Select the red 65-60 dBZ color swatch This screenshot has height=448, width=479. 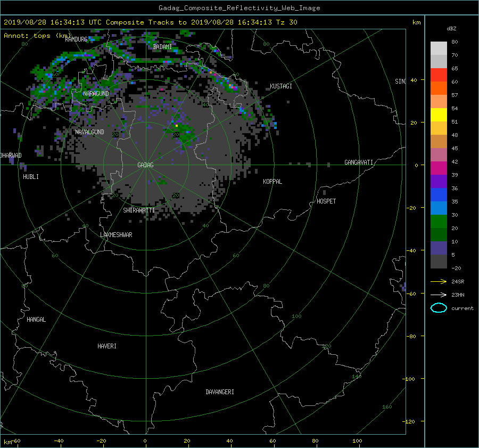pos(439,75)
